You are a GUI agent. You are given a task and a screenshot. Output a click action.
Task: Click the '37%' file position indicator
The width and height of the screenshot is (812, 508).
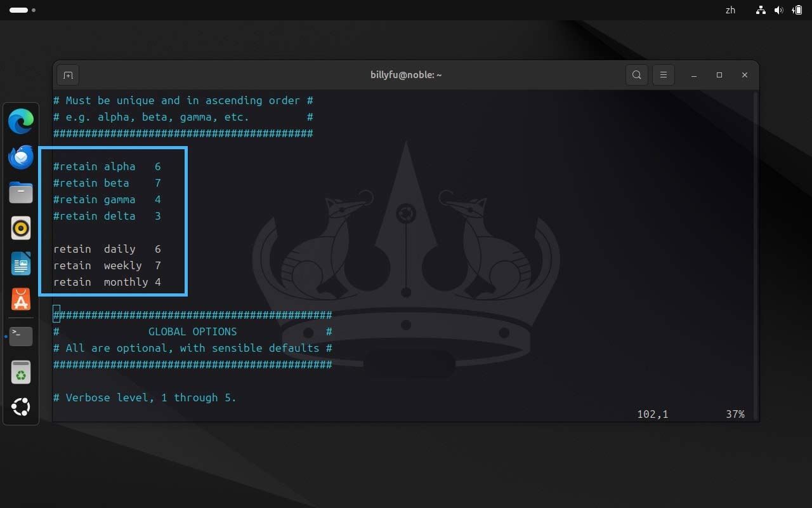735,414
